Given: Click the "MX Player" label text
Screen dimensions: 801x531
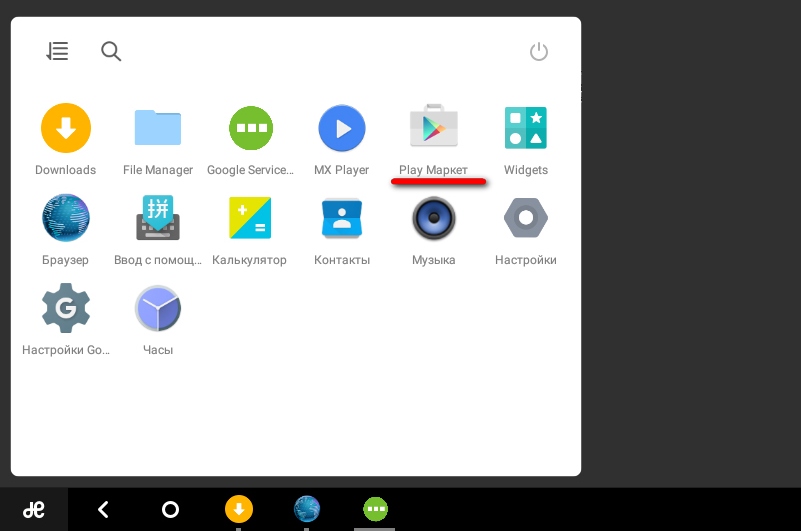Looking at the screenshot, I should click(x=341, y=170).
